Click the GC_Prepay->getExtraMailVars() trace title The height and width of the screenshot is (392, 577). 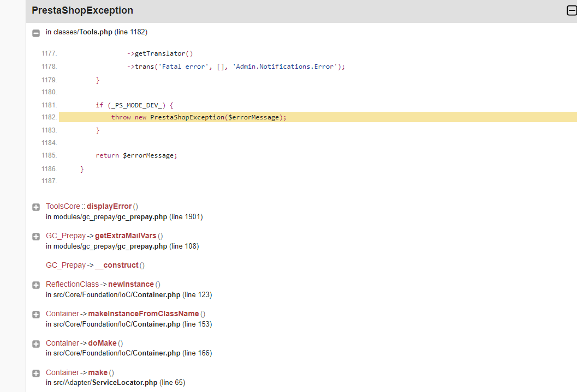[x=104, y=236]
